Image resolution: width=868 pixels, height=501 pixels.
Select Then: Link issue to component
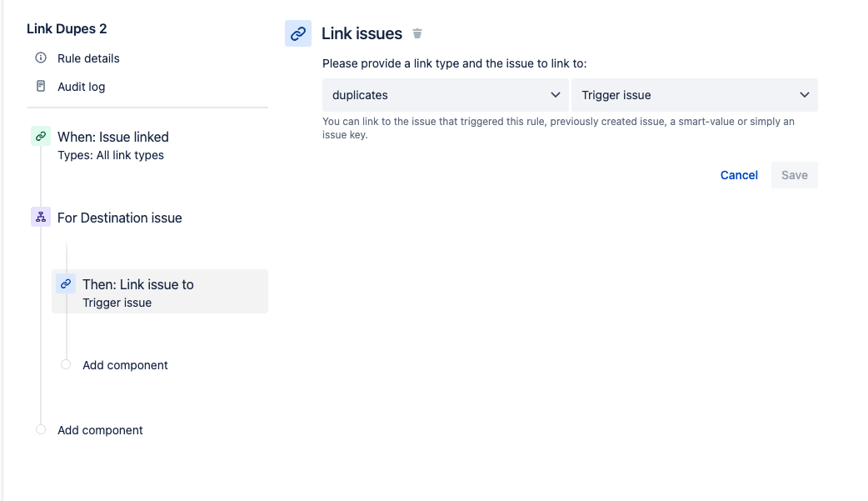160,292
